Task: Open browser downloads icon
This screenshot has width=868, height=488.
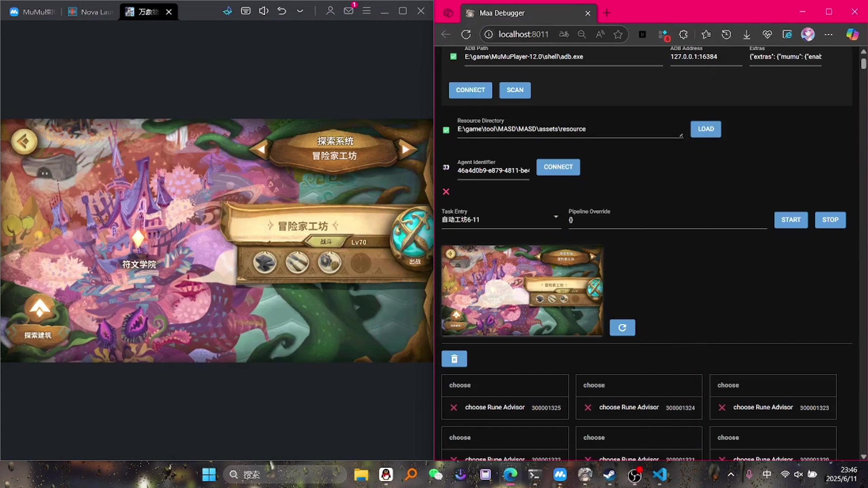Action: pos(747,34)
